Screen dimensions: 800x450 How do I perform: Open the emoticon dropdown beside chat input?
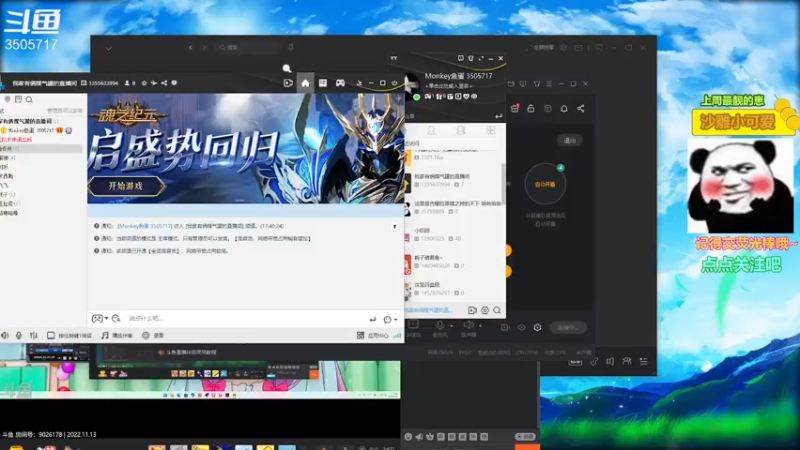99,318
